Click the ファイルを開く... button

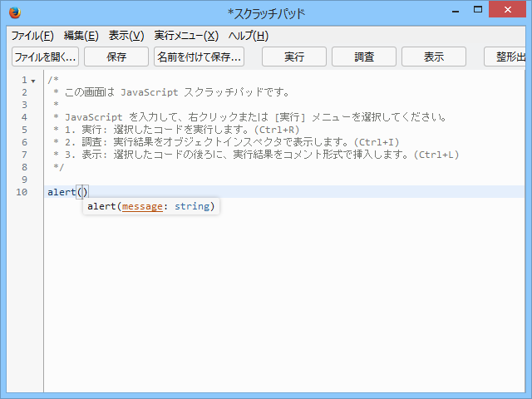(45, 57)
